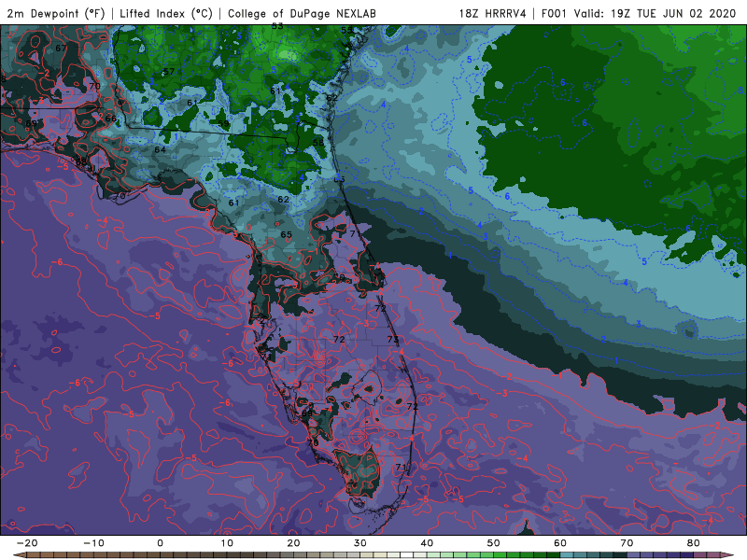
Task: Click the '18Z HRRRV4' model run label
Action: click(x=493, y=13)
